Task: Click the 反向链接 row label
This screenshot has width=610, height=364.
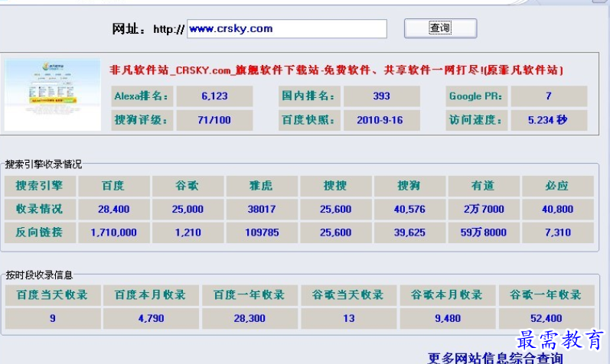Action: 40,232
